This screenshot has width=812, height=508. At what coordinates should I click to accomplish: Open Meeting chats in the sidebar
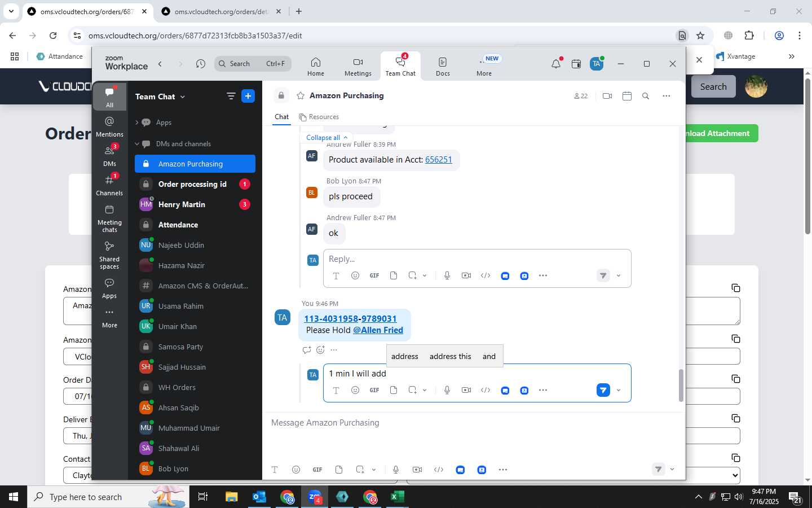[109, 218]
